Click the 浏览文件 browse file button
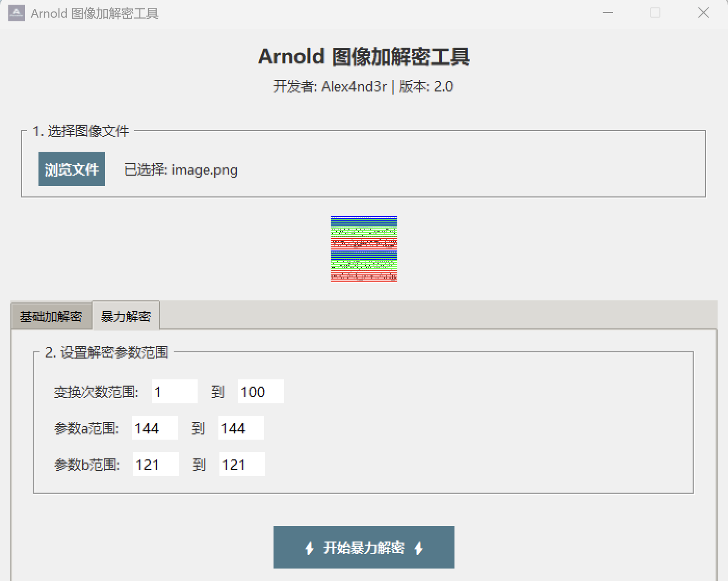 (x=72, y=169)
